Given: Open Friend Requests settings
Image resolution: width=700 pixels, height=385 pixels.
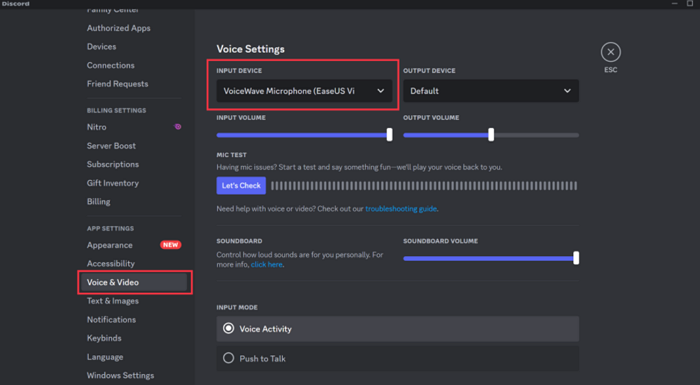Looking at the screenshot, I should coord(117,84).
